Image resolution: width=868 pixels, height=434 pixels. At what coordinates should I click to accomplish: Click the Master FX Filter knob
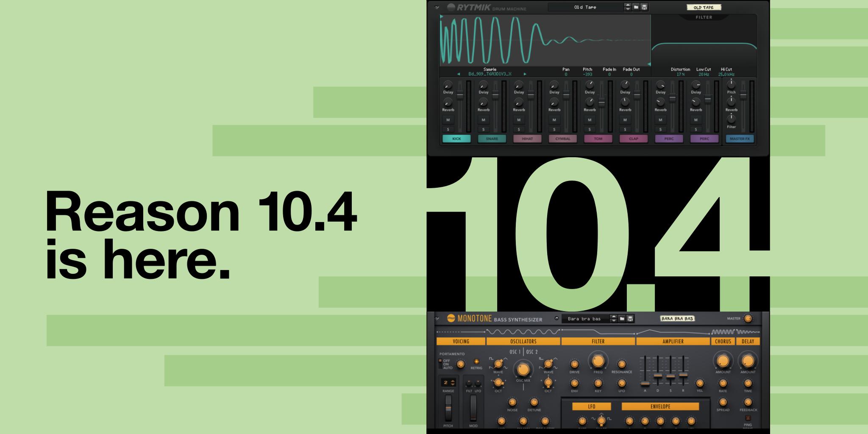[x=731, y=120]
